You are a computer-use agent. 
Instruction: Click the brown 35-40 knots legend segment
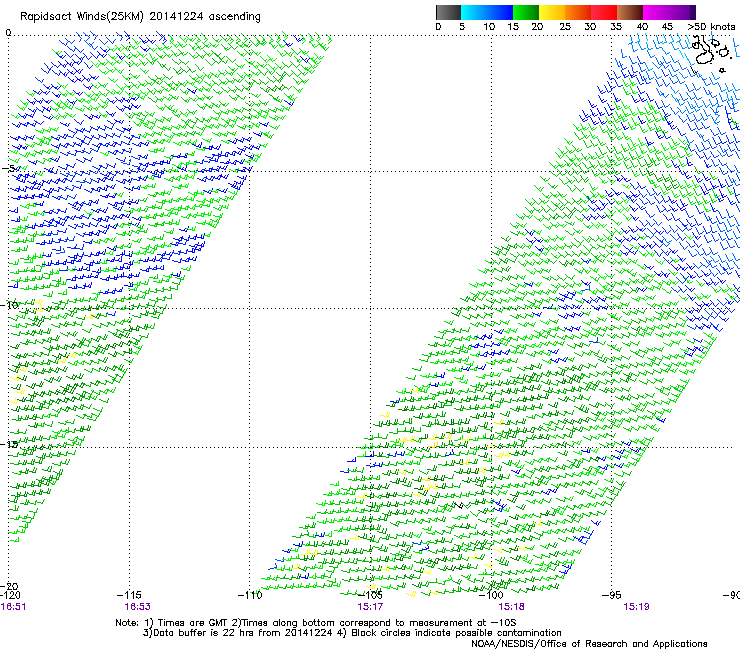pos(630,12)
